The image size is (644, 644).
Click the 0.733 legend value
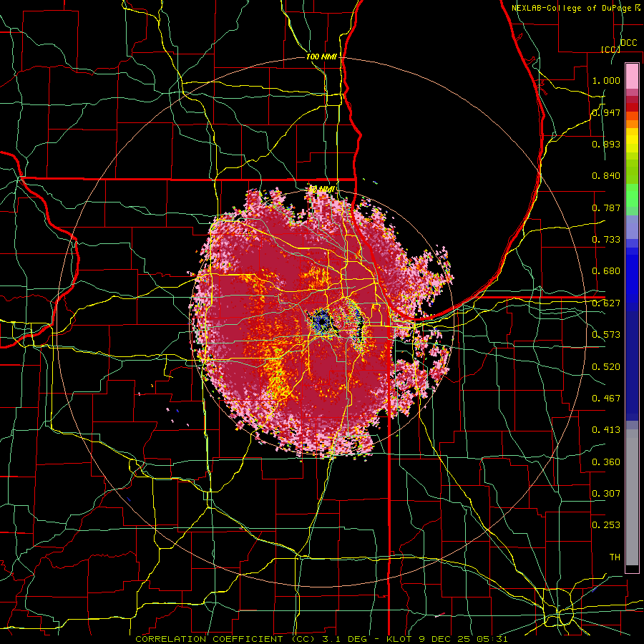click(606, 240)
